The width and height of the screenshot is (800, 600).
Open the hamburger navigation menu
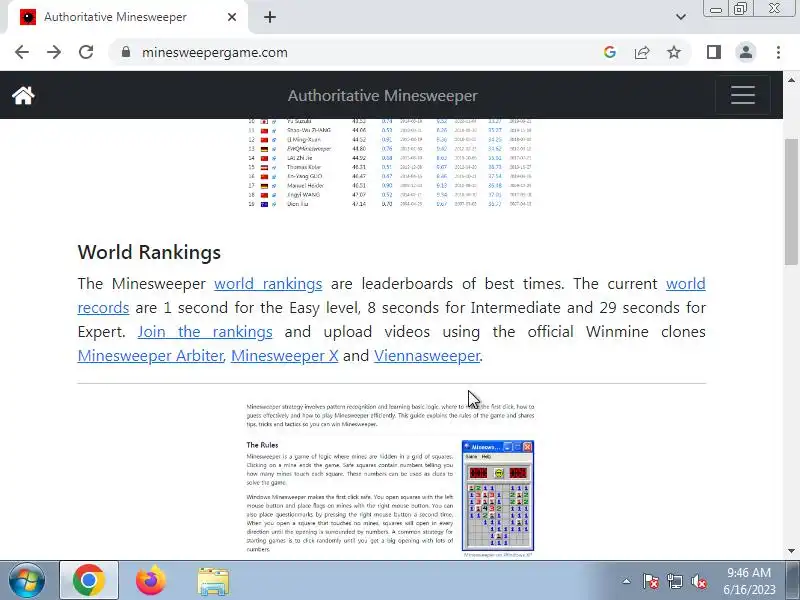(742, 95)
